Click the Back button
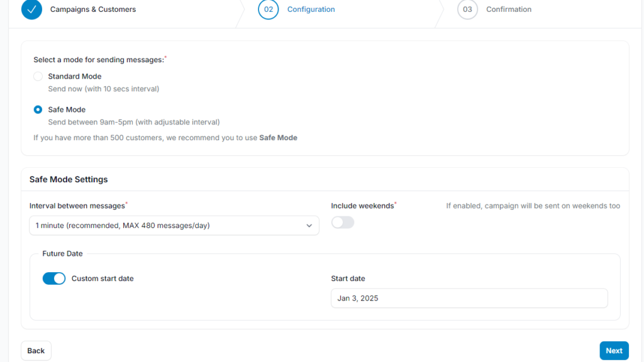Viewport: 644px width, 362px height. [x=36, y=351]
